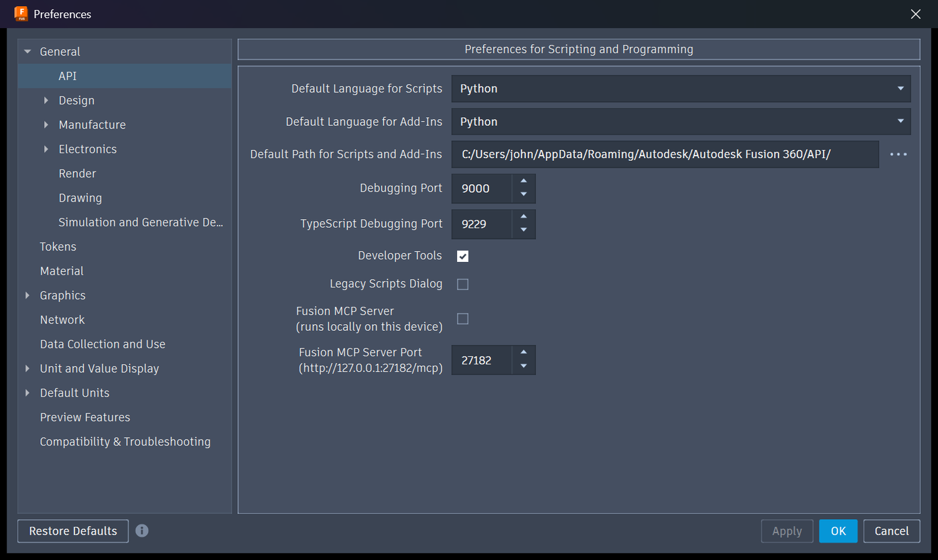Expand the Graphics tree node
938x560 pixels.
click(27, 295)
